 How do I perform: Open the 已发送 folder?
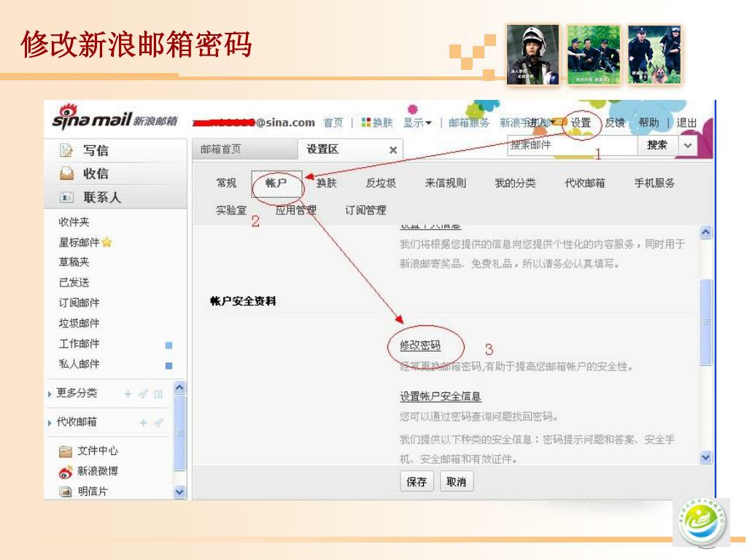pos(74,282)
